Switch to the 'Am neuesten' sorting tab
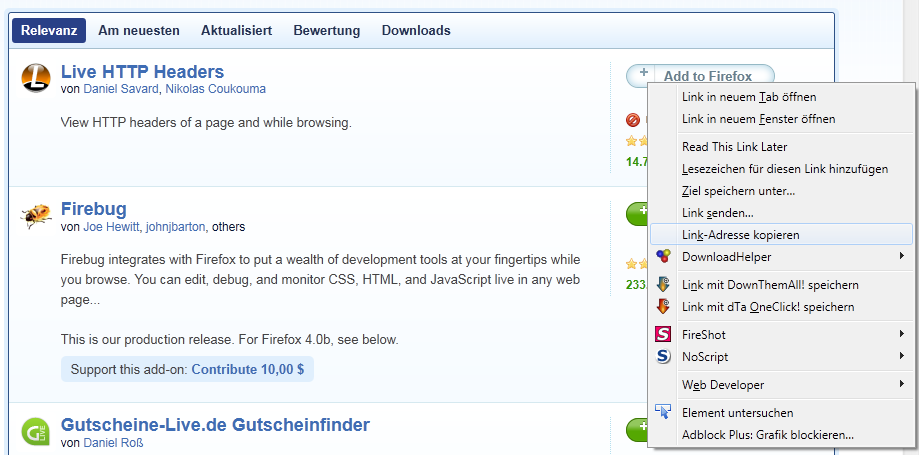Screen dimensions: 919x455 139,31
